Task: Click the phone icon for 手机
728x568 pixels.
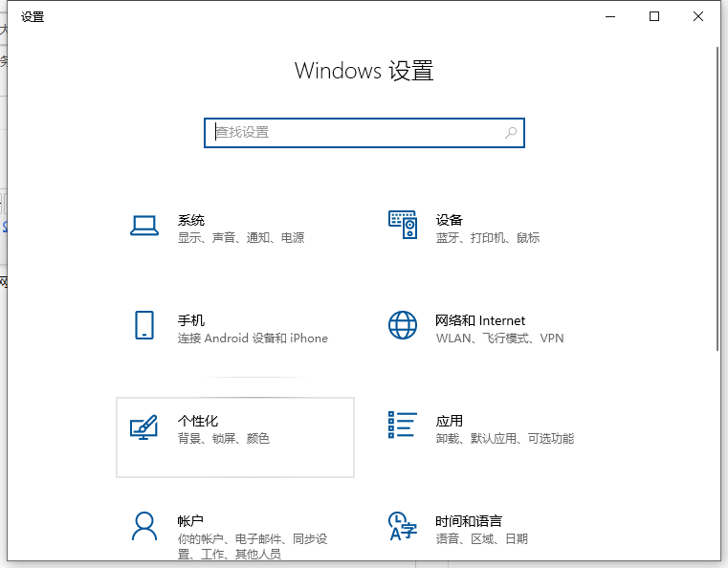Action: 143,325
